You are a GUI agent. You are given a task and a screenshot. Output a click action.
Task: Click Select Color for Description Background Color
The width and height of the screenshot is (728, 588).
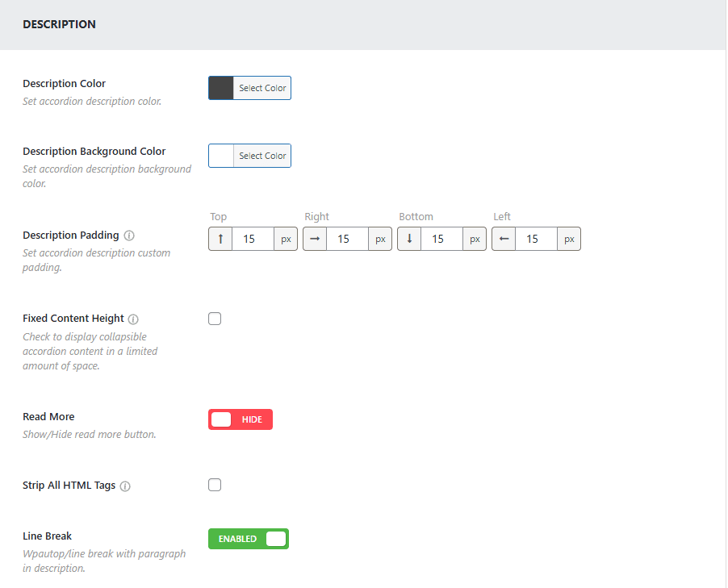(262, 156)
